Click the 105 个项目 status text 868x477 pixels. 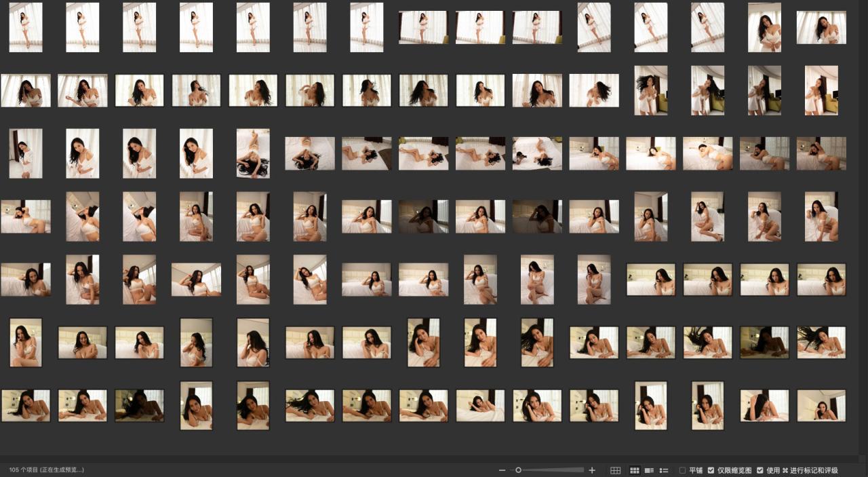coord(46,470)
